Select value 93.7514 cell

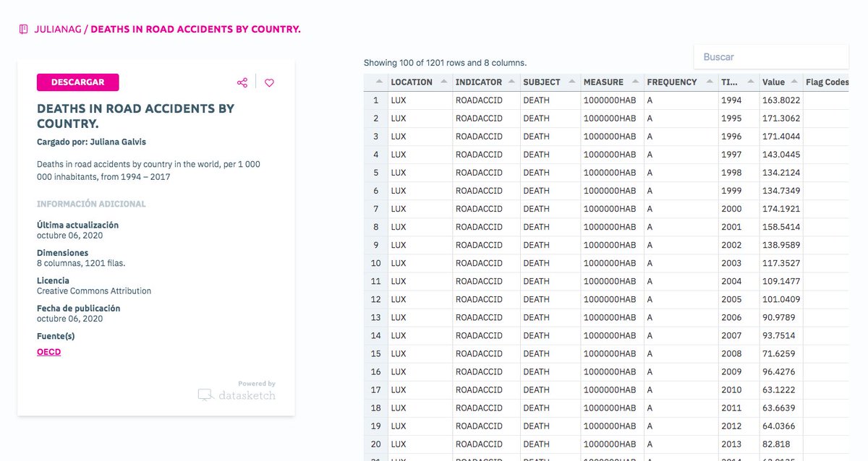click(x=781, y=335)
